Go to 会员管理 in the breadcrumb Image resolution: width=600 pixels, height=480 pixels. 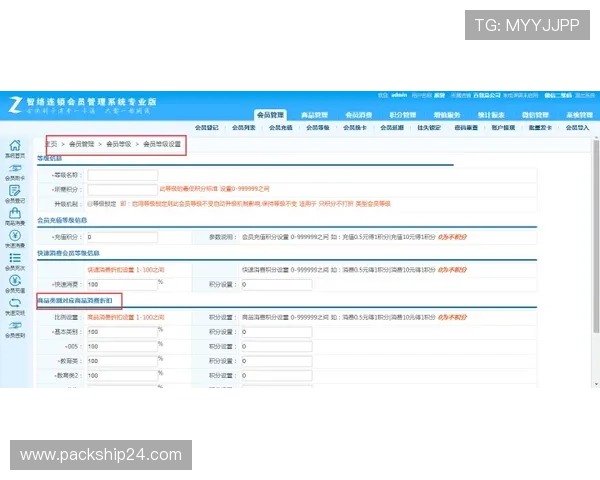click(x=82, y=144)
